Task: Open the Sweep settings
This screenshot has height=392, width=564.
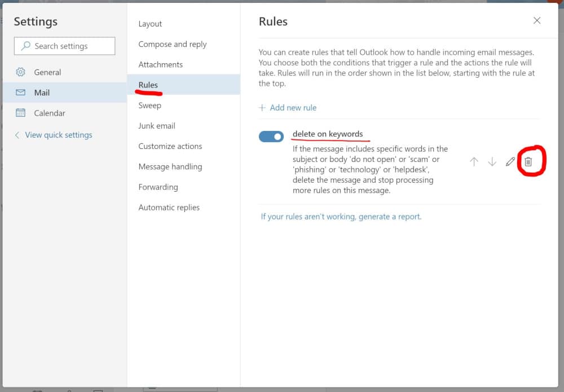Action: pyautogui.click(x=150, y=105)
